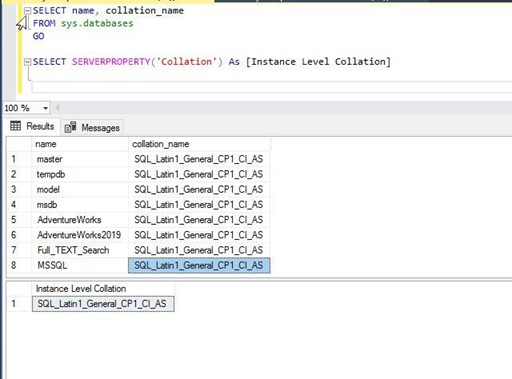Screen dimensions: 512x379
Task: Click the collation cell for AdventureWorks row
Action: [199, 220]
